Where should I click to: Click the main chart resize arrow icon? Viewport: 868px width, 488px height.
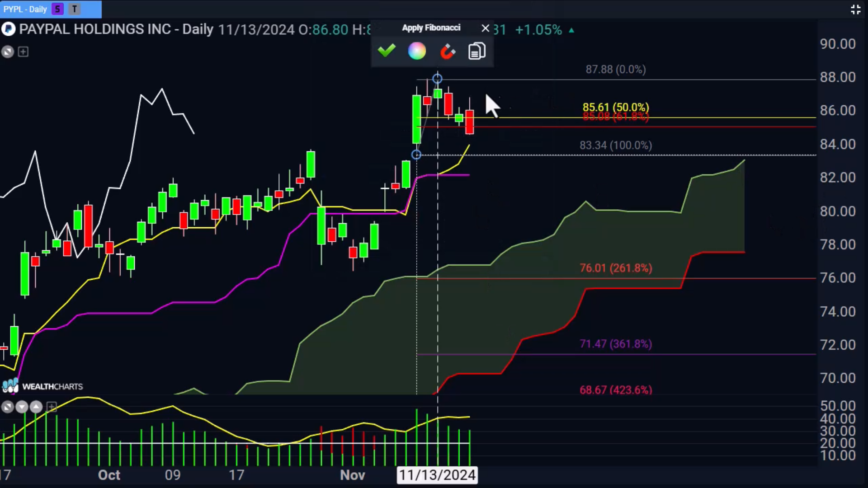pos(8,52)
